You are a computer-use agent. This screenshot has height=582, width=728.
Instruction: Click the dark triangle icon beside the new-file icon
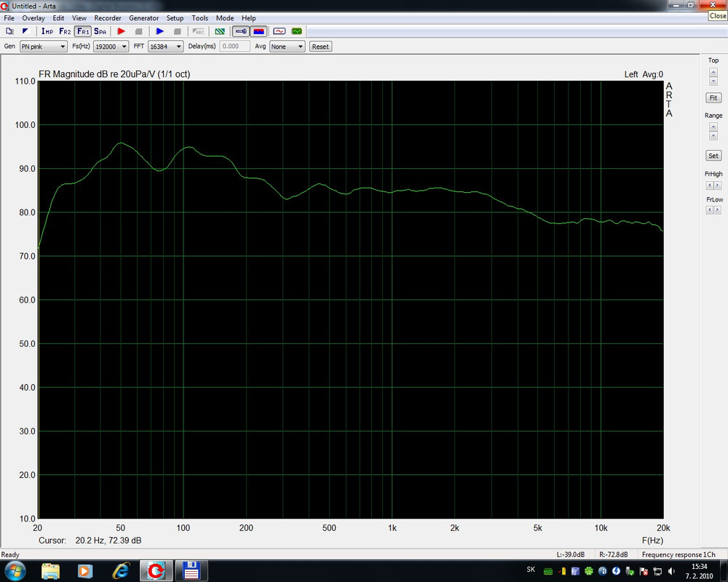[25, 31]
